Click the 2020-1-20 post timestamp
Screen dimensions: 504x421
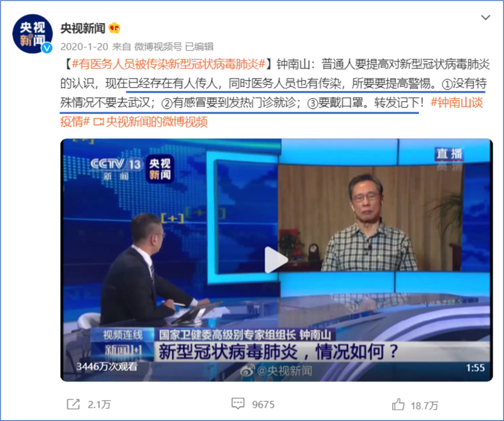[x=84, y=47]
